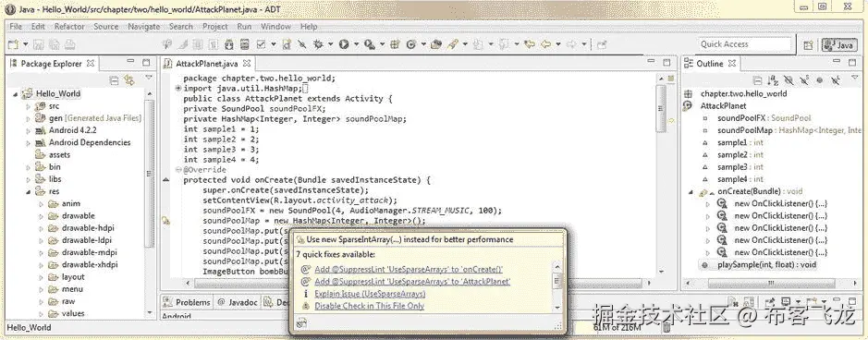This screenshot has width=868, height=340.
Task: Expand the import java.util.HashMap fold marker
Action: click(178, 89)
